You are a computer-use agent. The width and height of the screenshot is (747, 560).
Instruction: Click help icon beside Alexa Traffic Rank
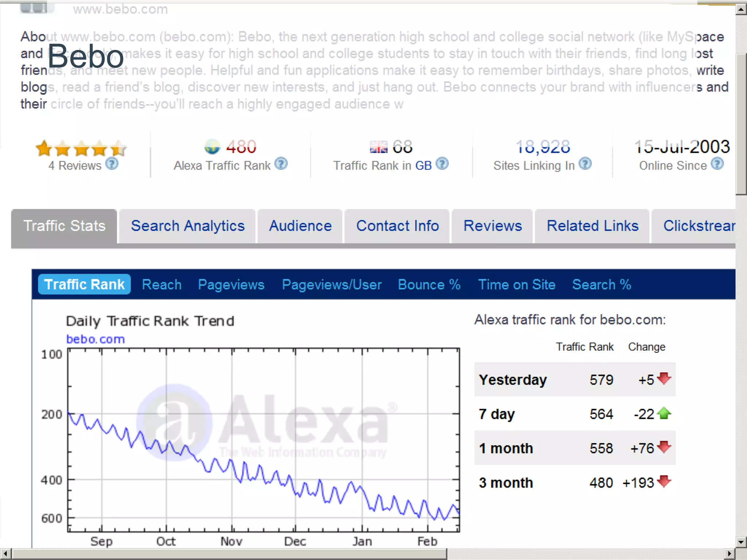click(x=281, y=164)
